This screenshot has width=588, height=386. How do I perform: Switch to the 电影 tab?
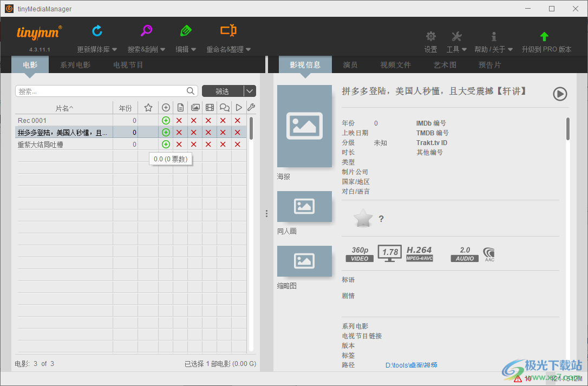(30, 65)
